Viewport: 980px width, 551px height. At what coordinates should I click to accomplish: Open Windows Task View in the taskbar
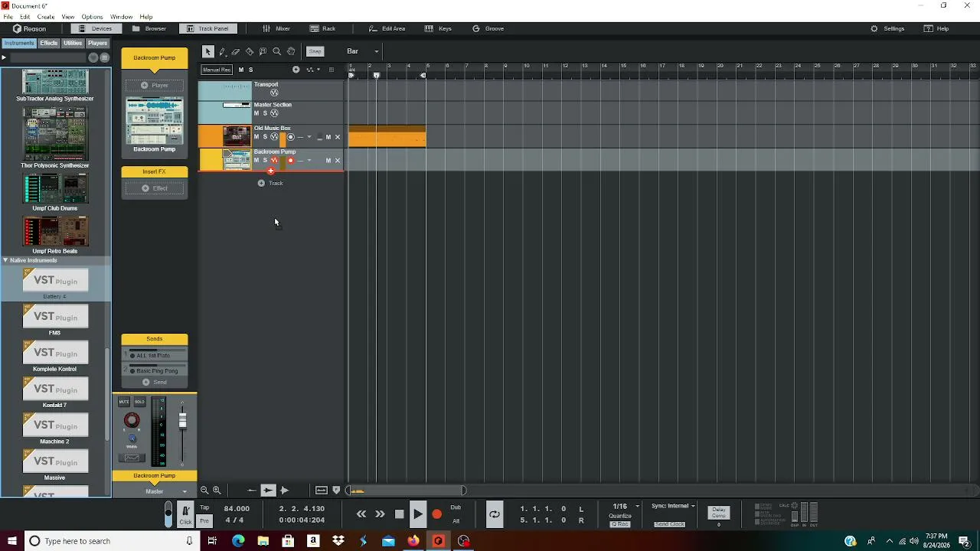[212, 541]
